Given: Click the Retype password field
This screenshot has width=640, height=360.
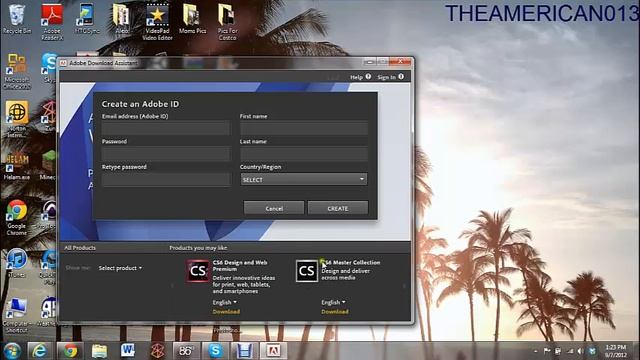Looking at the screenshot, I should [166, 179].
